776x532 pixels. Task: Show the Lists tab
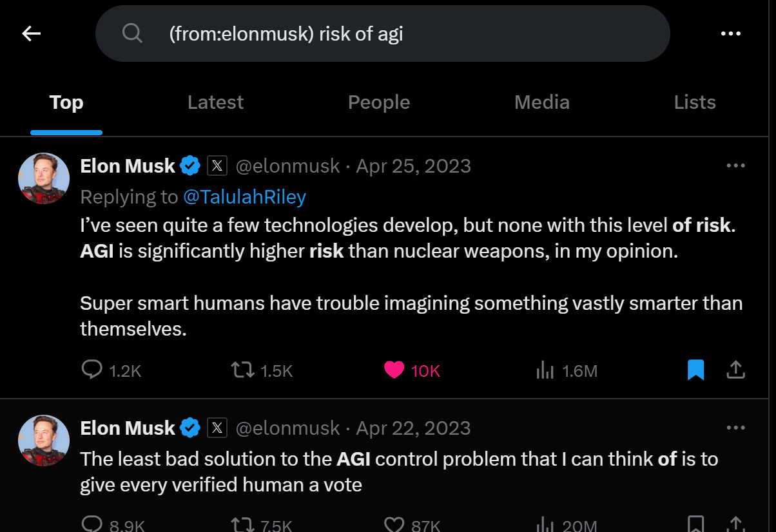click(695, 102)
